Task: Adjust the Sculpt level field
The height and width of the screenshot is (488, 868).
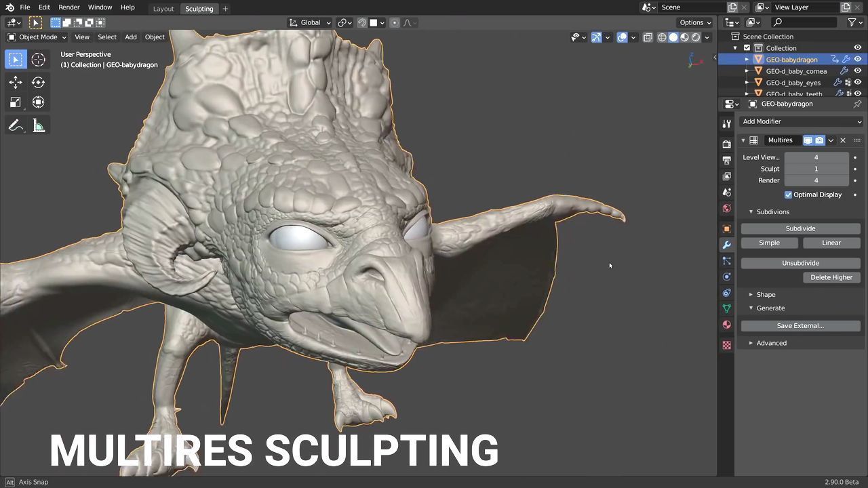Action: coord(816,169)
